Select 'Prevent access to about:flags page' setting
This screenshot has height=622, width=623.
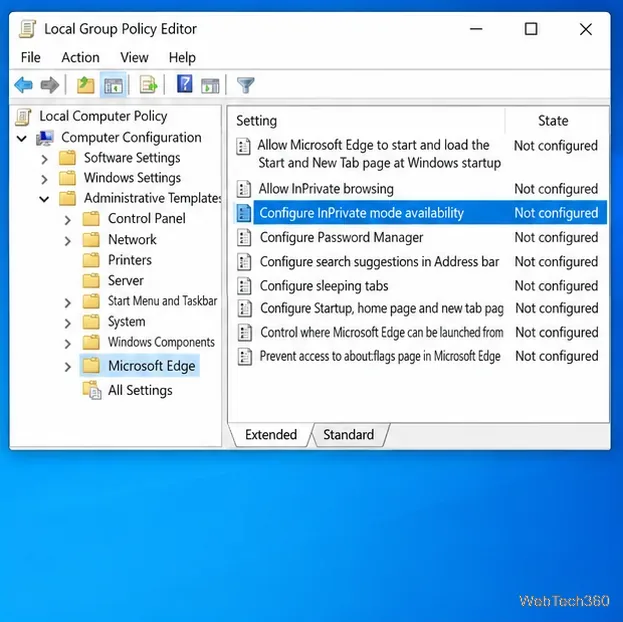[x=380, y=357]
